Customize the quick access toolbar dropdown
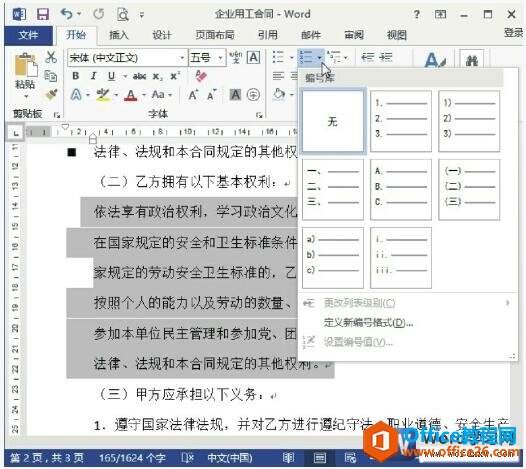This screenshot has width=526, height=469. pyautogui.click(x=142, y=15)
